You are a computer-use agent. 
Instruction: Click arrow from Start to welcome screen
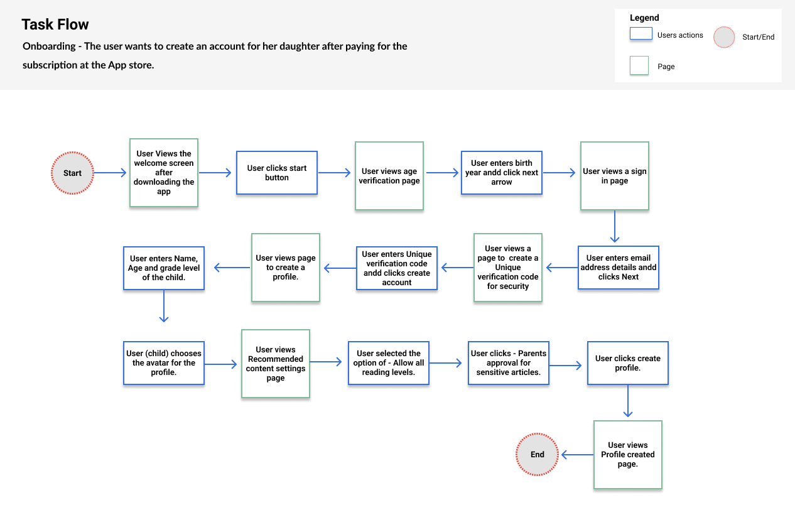[111, 173]
